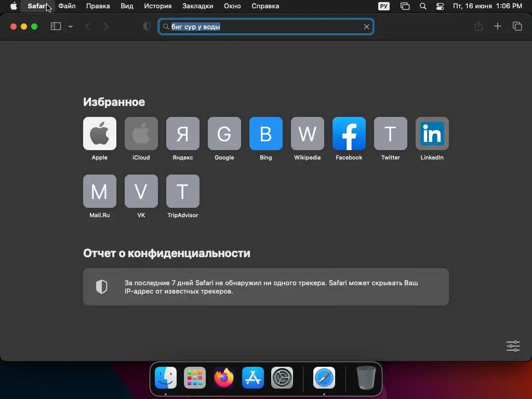
Task: Switch the РУ keyboard input source
Action: tap(384, 6)
